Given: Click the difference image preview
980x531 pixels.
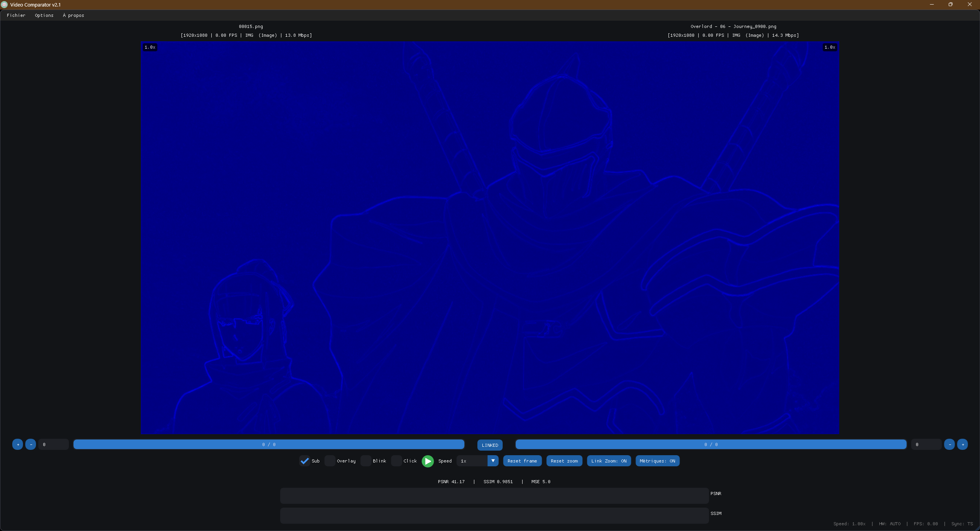Looking at the screenshot, I should [490, 237].
